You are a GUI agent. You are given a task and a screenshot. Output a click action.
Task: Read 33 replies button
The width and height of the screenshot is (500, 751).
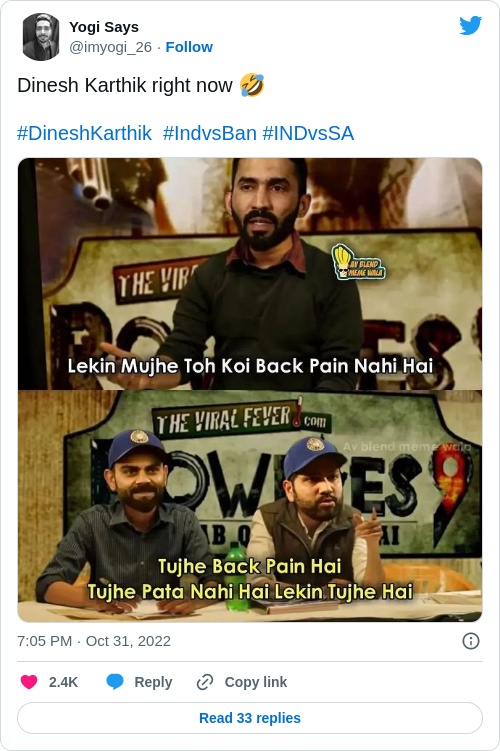[x=250, y=718]
